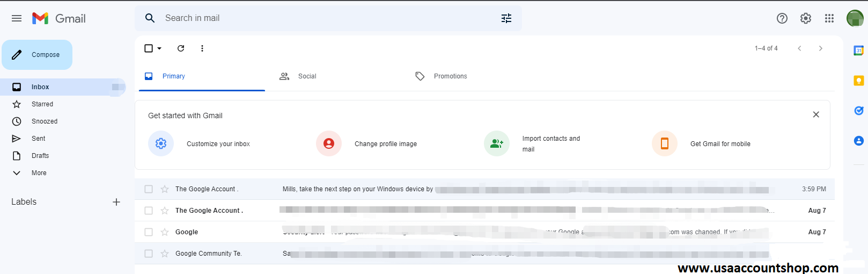Star the bold The Google Account email

pos(165,211)
